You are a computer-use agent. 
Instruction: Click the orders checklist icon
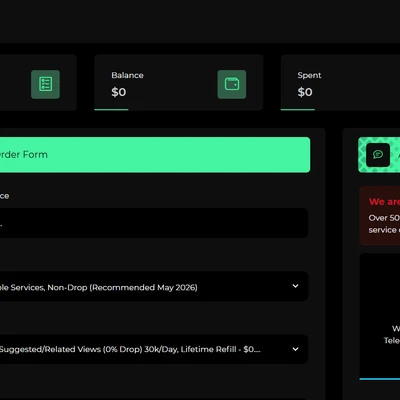[45, 84]
